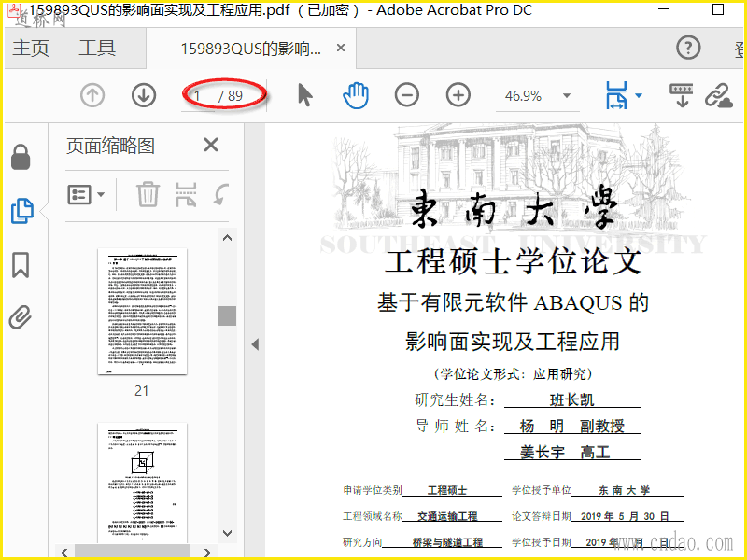Viewport: 747px width, 560px height.
Task: Click the fit width page display icon
Action: click(616, 95)
